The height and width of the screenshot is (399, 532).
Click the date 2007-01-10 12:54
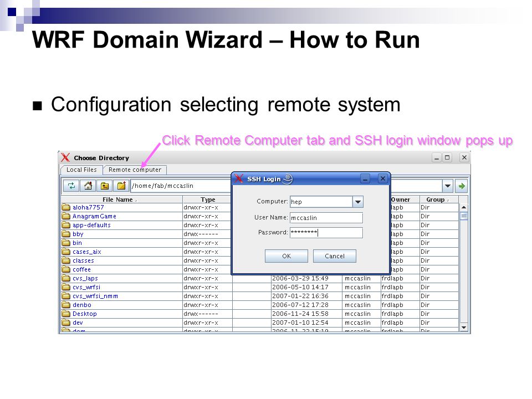[300, 323]
